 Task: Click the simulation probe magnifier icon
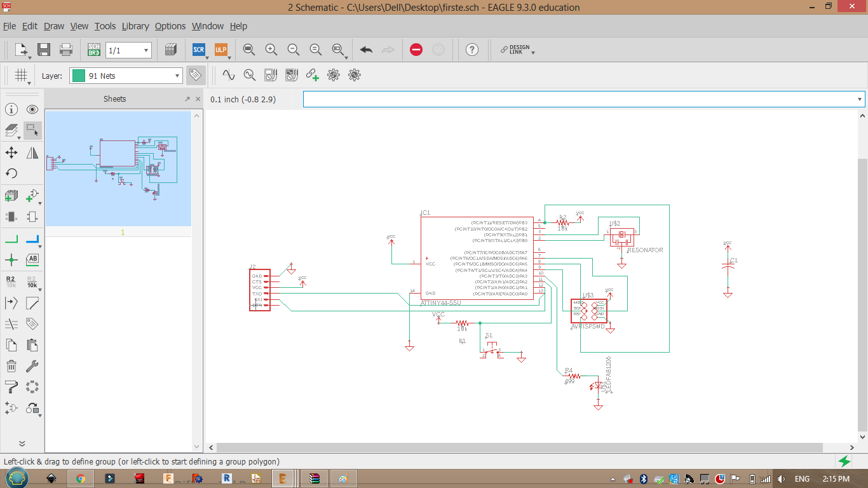pos(250,75)
